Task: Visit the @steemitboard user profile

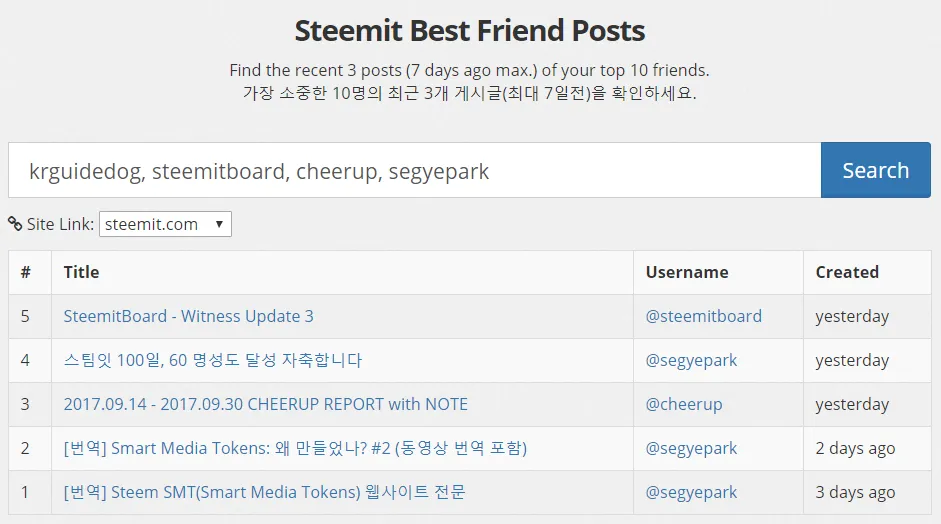Action: 703,316
